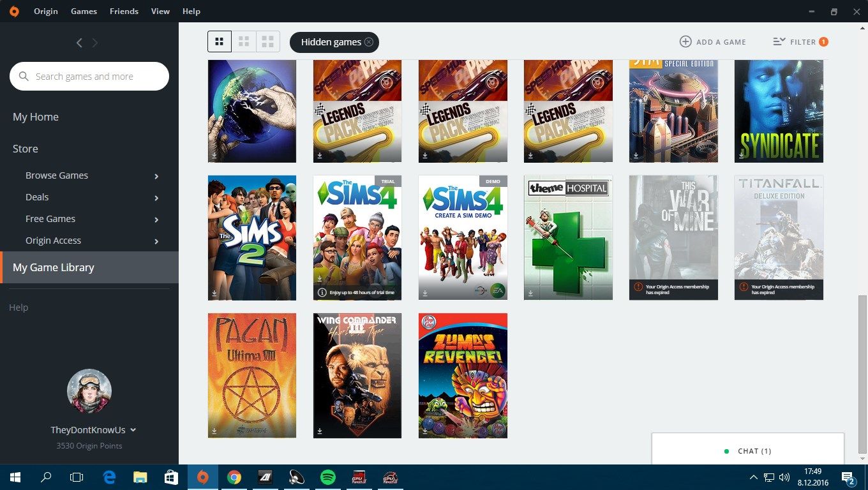Open the Action Center notifications icon
The image size is (868, 490).
849,477
